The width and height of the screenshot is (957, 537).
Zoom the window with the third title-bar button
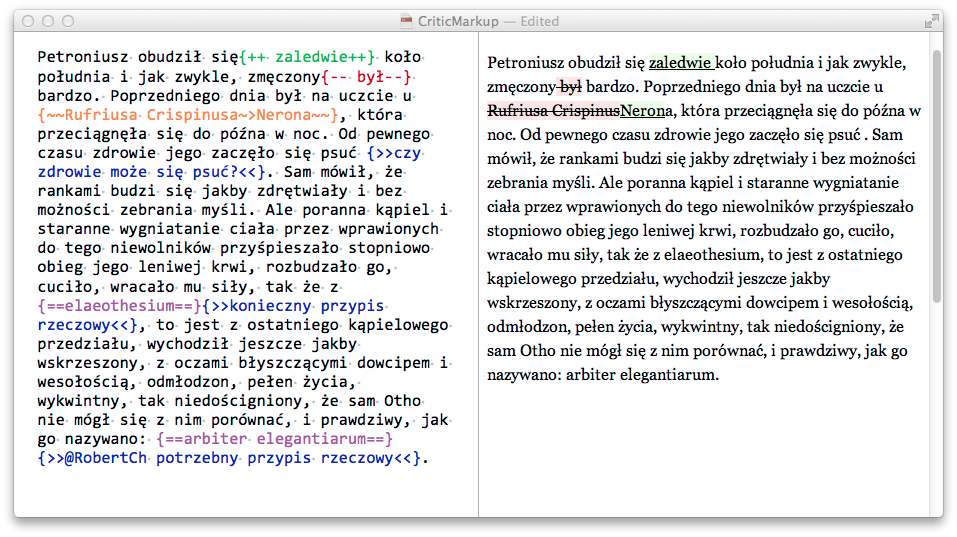point(67,21)
